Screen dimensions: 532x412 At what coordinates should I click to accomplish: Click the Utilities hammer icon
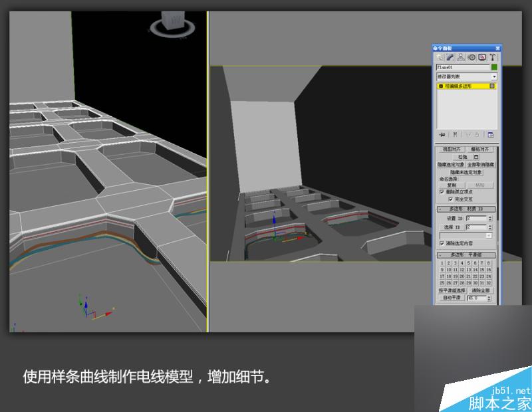[x=493, y=57]
